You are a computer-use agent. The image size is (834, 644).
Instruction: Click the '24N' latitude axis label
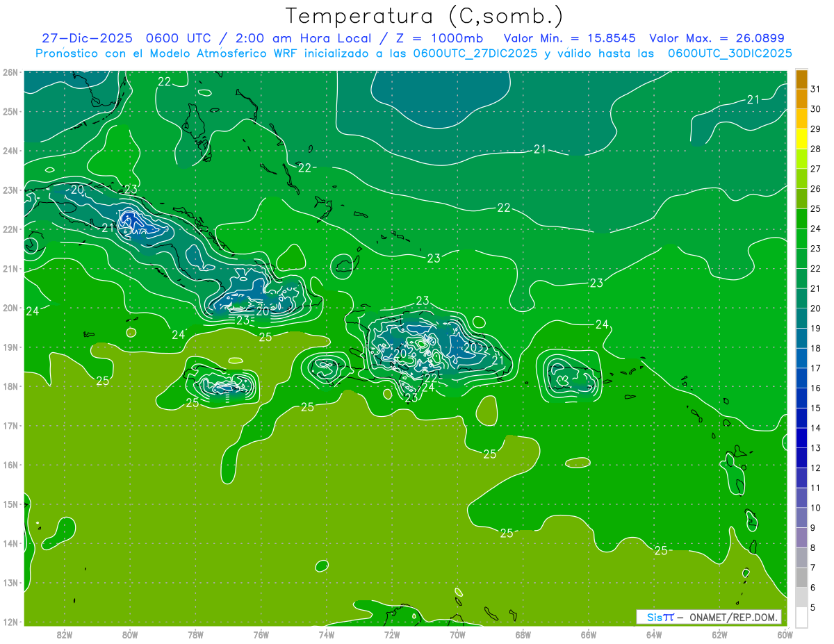10,151
